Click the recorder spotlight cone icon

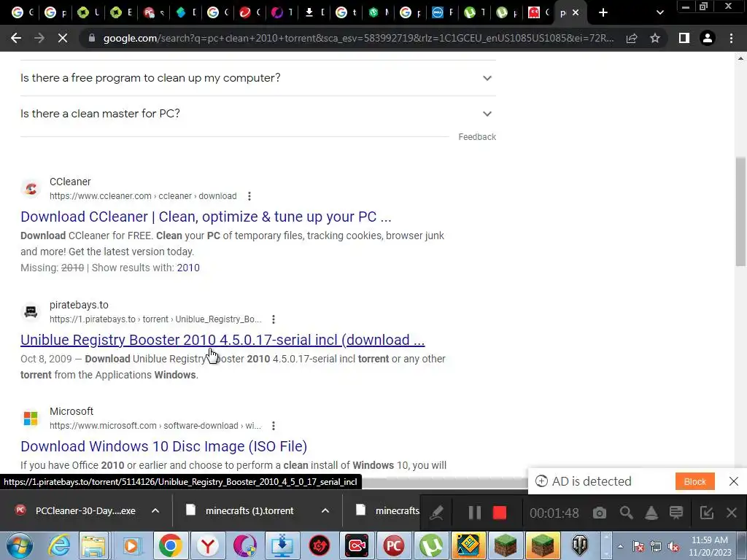(x=651, y=513)
